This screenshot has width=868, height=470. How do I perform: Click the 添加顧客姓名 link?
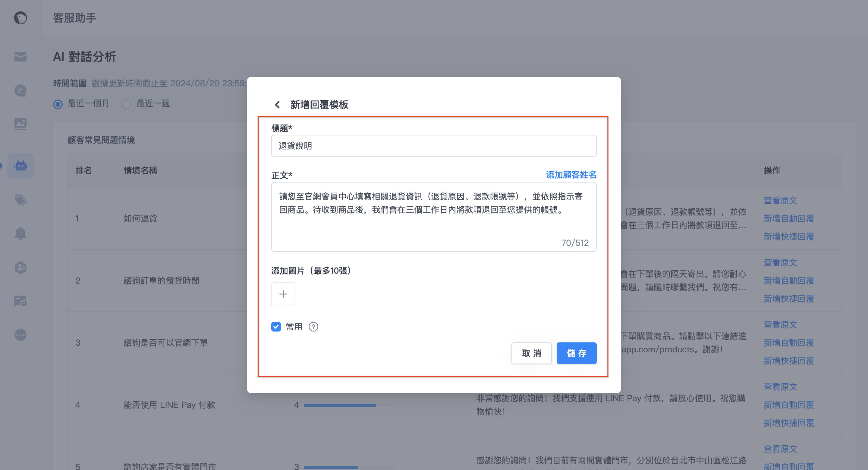tap(571, 175)
